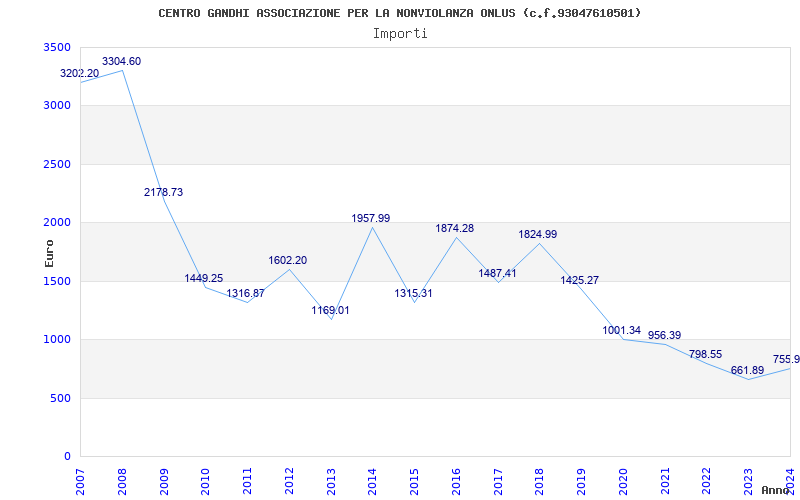The image size is (800, 500).
Task: Click the data label 1602.20
Action: click(288, 260)
